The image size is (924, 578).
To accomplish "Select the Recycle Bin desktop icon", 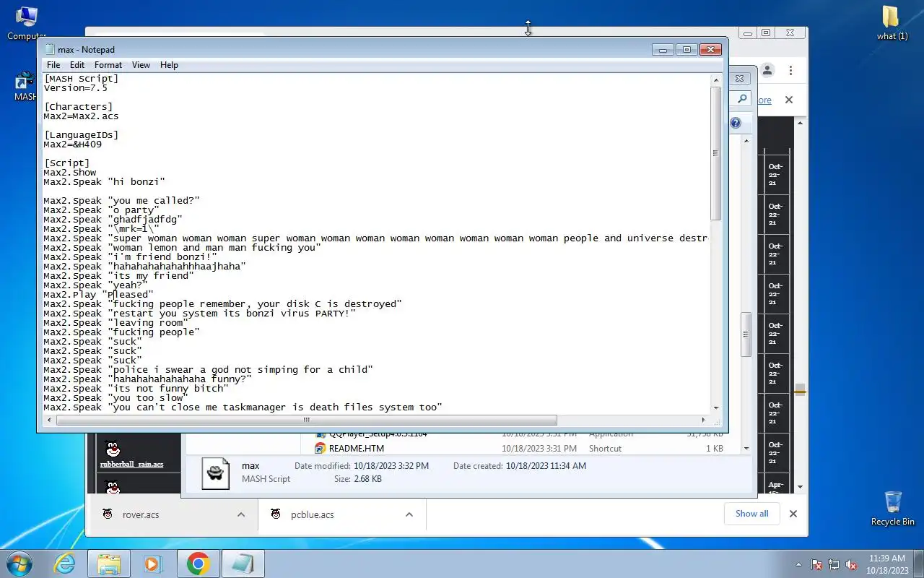I will [x=893, y=509].
